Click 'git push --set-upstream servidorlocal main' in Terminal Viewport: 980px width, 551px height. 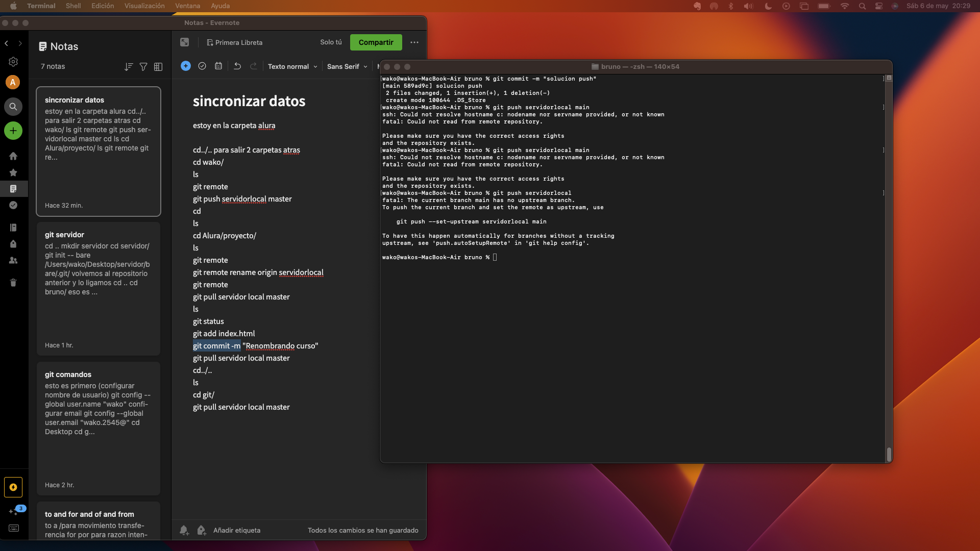[x=471, y=221]
